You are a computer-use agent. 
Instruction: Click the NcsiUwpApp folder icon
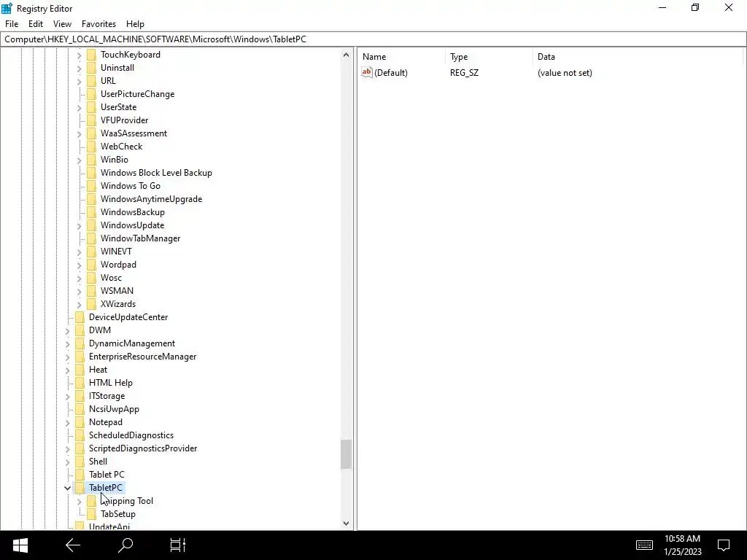click(80, 409)
